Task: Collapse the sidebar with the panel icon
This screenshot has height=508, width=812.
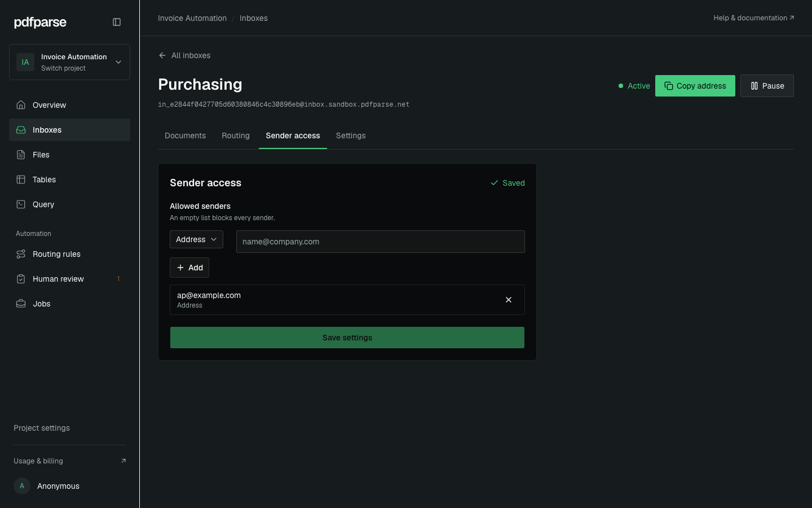Action: (117, 22)
